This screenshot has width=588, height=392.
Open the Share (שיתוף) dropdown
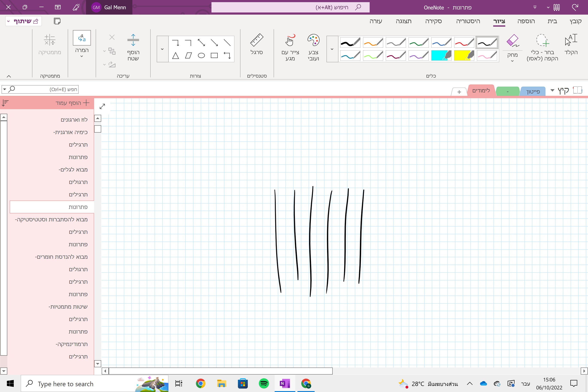pos(9,21)
